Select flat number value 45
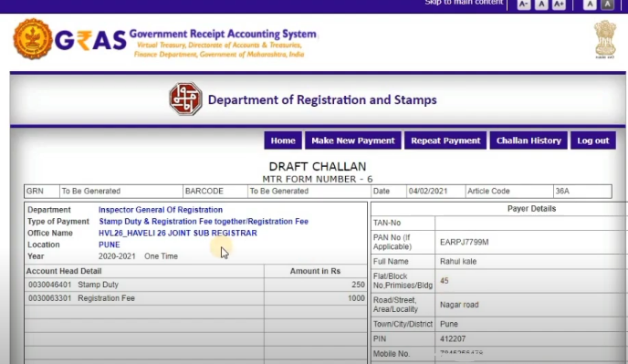Image resolution: width=628 pixels, height=364 pixels. 445,281
